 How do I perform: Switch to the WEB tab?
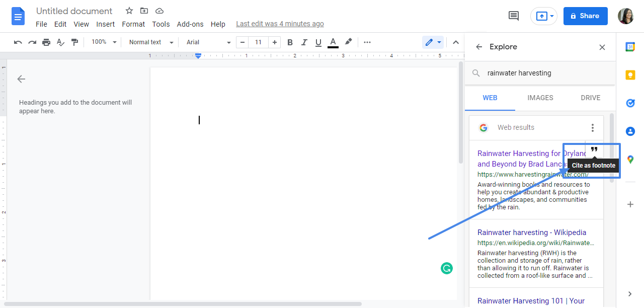point(490,98)
